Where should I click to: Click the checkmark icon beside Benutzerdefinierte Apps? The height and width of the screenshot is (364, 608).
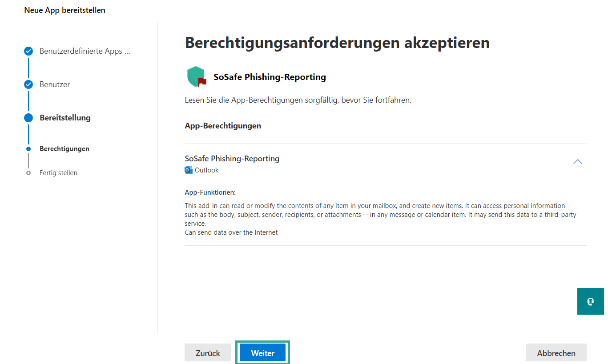(28, 51)
